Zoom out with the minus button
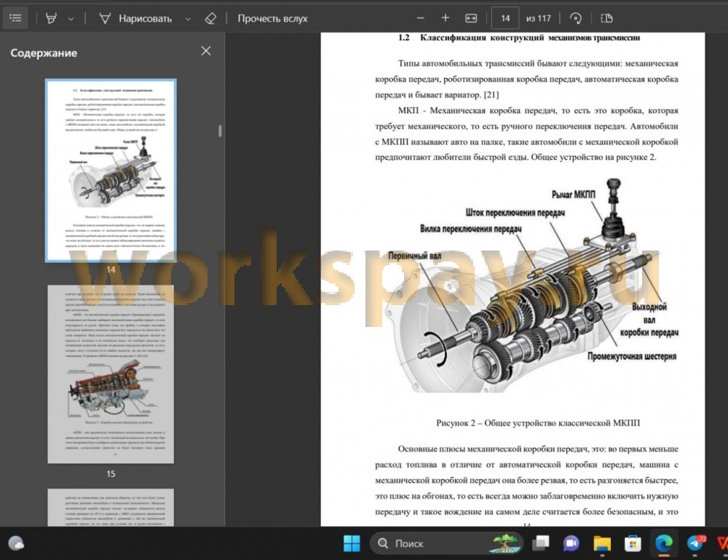 pos(421,18)
